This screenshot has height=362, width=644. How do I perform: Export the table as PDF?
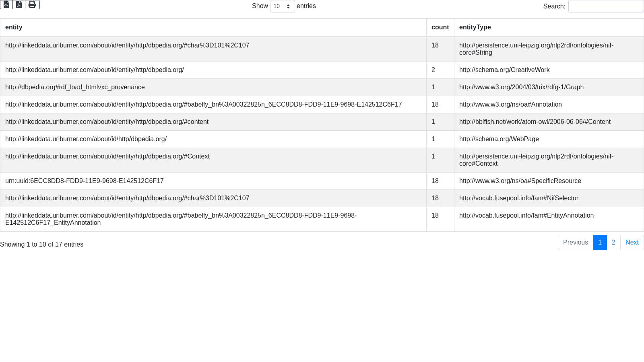(x=19, y=5)
